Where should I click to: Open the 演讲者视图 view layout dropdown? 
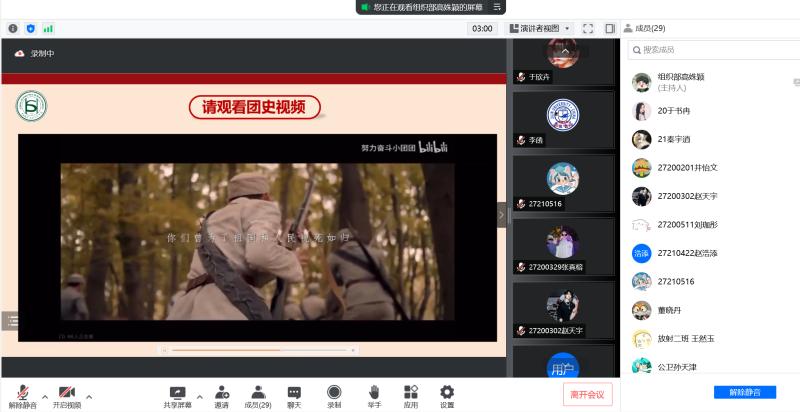pyautogui.click(x=540, y=28)
